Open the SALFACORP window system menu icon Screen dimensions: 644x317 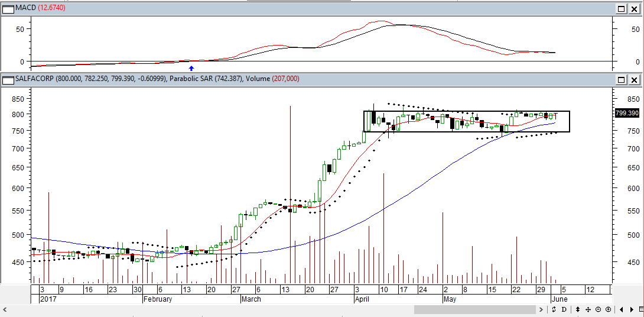[x=8, y=79]
